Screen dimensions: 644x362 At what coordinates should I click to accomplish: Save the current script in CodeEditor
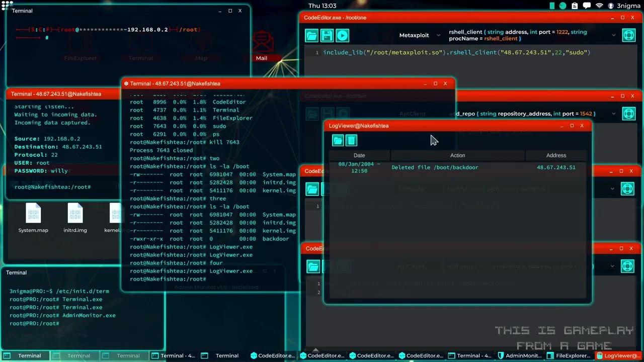[x=327, y=35]
